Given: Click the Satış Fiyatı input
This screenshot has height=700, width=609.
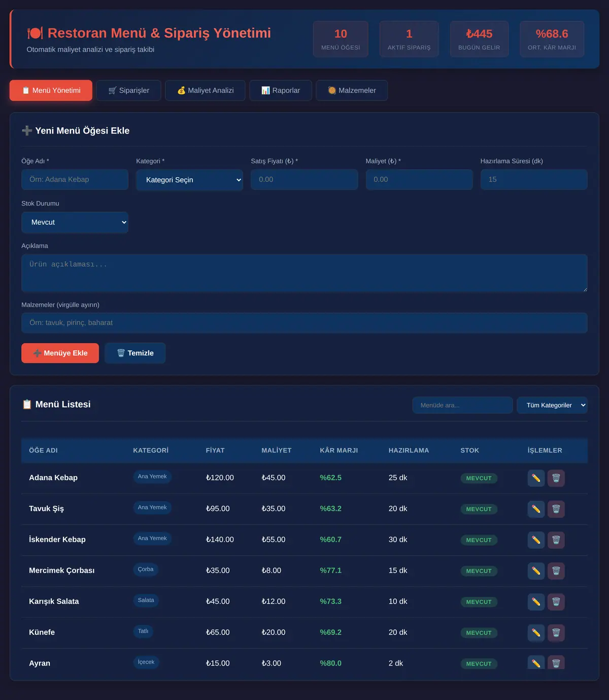Looking at the screenshot, I should pyautogui.click(x=304, y=180).
